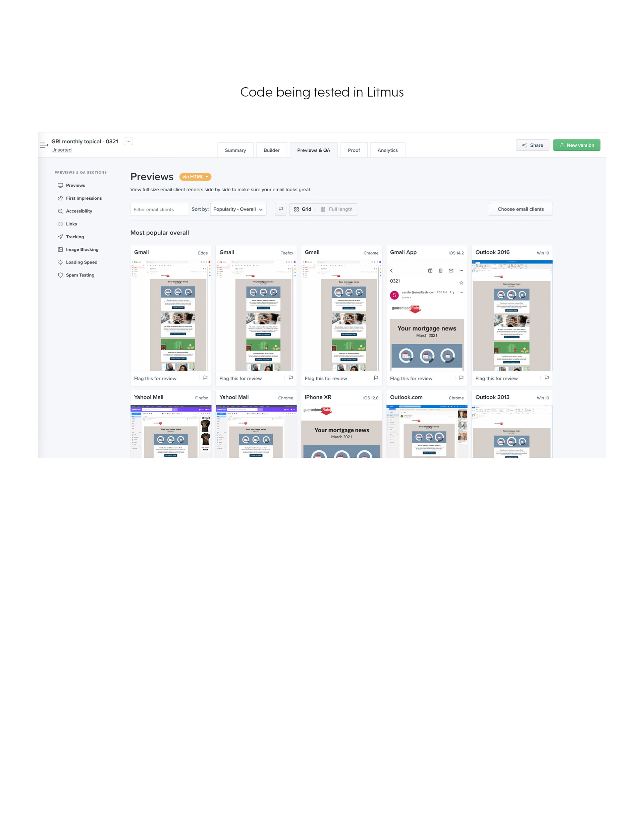This screenshot has height=834, width=644.
Task: Open the Analytics tab
Action: point(387,150)
